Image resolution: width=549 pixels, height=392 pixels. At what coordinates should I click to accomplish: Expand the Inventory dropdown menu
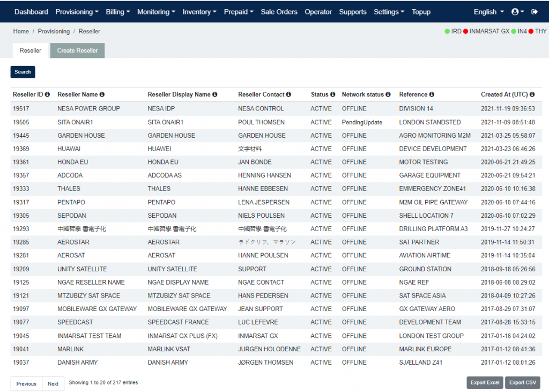(x=199, y=12)
